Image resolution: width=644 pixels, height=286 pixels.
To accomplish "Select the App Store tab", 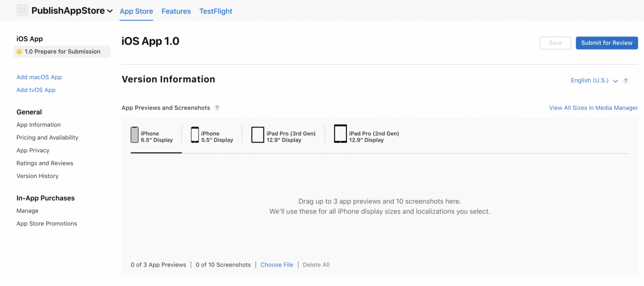I will (136, 11).
